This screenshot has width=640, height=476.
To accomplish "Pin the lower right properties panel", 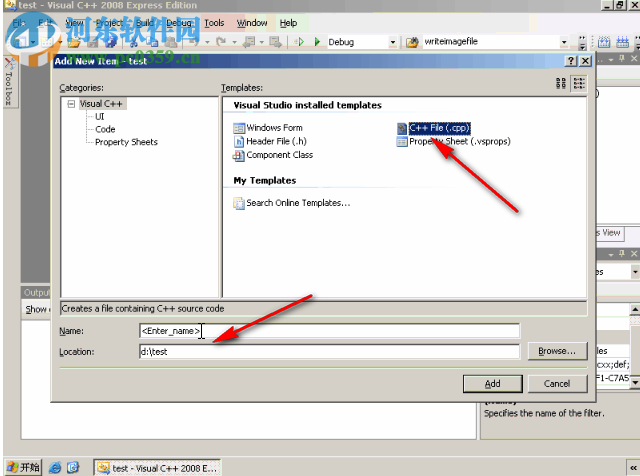I will (x=622, y=254).
